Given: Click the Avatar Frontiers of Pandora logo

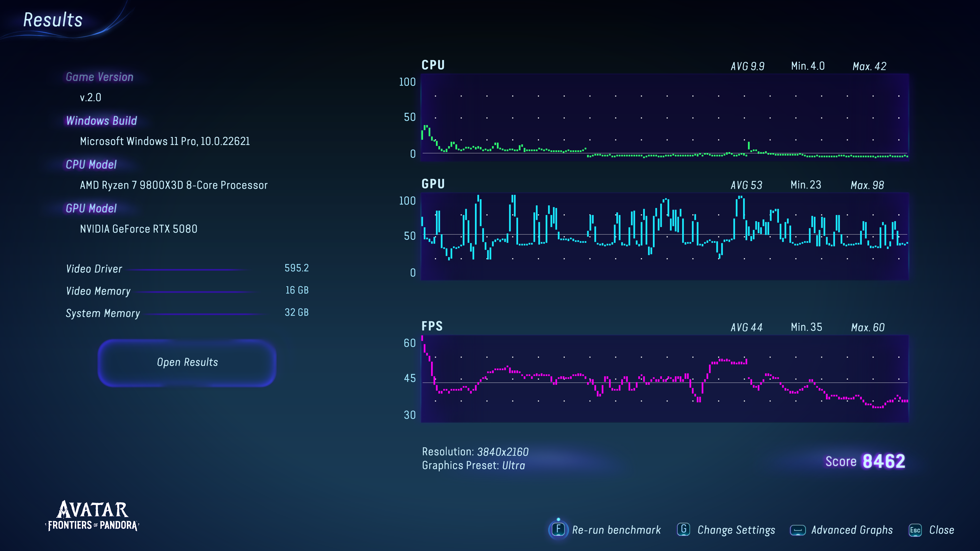Looking at the screenshot, I should pos(92,516).
